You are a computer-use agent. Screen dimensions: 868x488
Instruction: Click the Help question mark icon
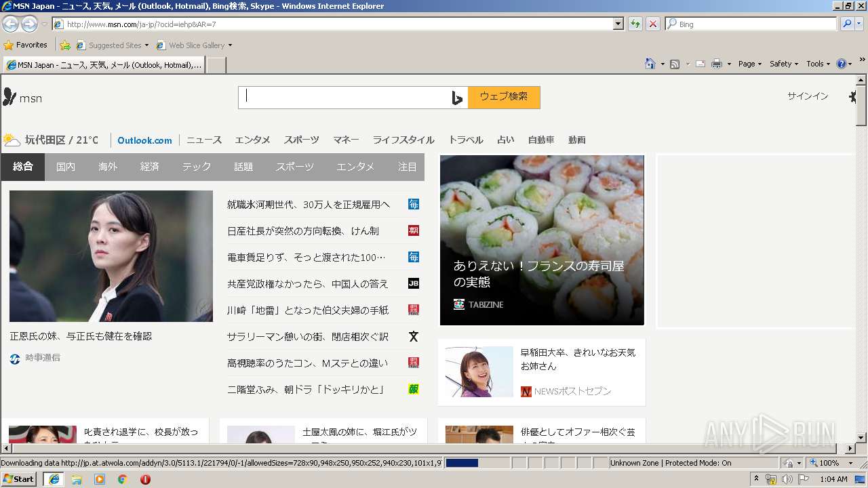842,64
